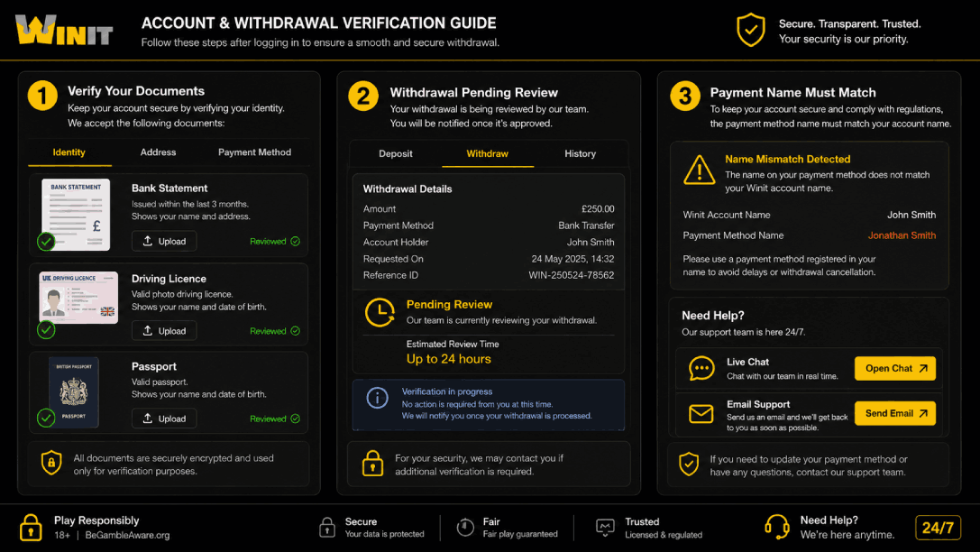This screenshot has width=980, height=552.
Task: Click the 'Pending Review' status heading
Action: pos(449,305)
